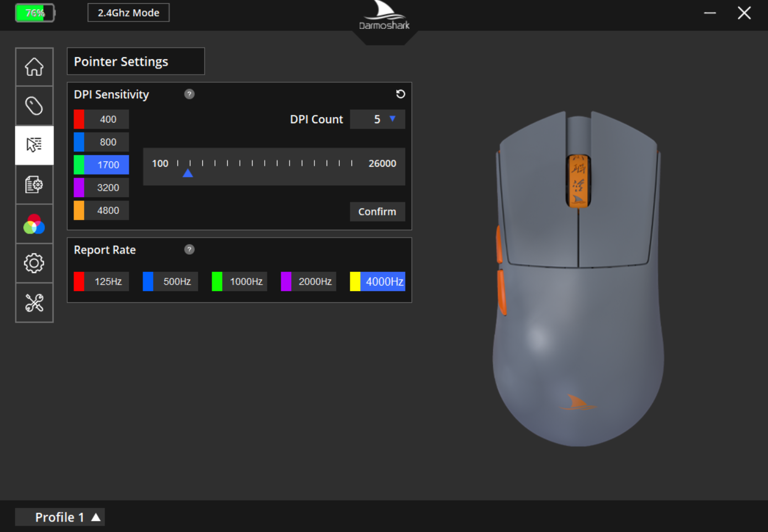The width and height of the screenshot is (768, 532).
Task: Click the Darmoshark logo at the top
Action: point(385,16)
